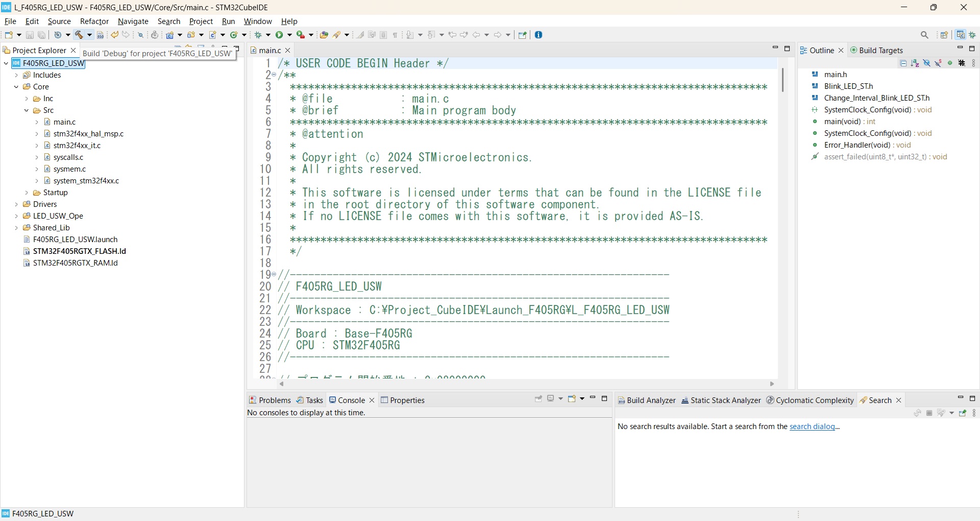
Task: Click the Search flashlight toolbar icon
Action: click(337, 35)
